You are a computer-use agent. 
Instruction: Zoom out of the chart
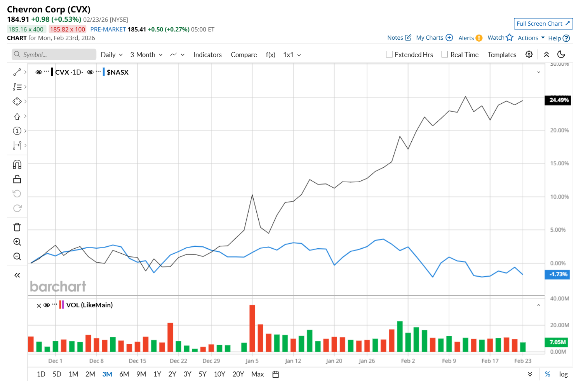click(17, 256)
